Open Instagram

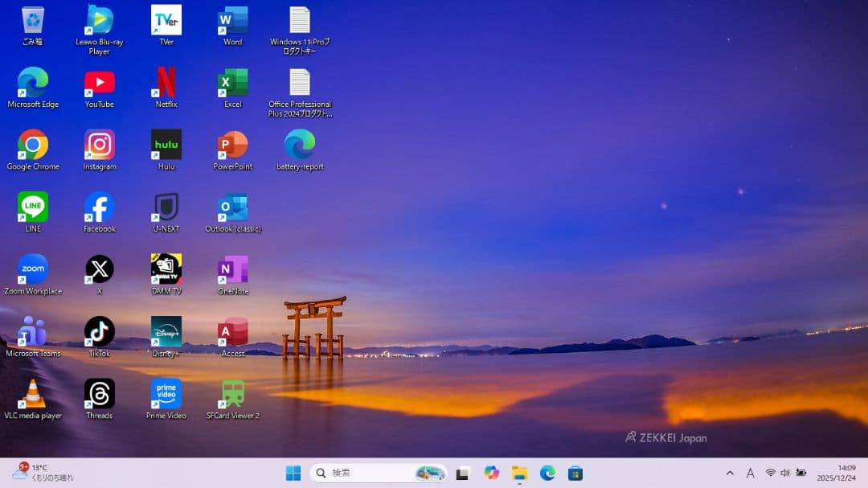click(99, 146)
